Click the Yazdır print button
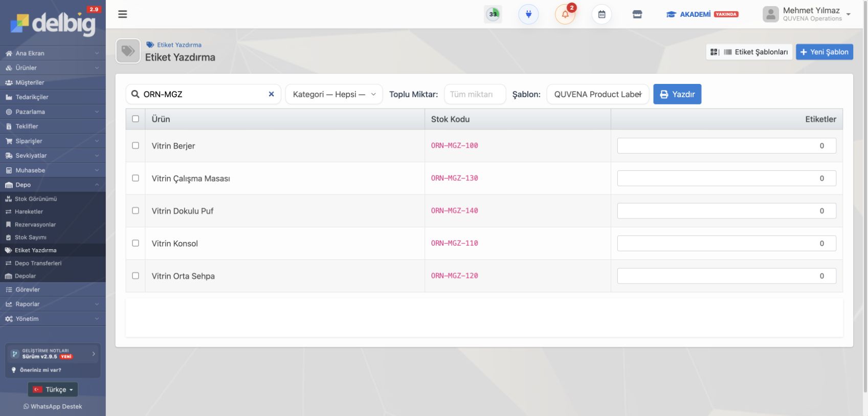 [x=677, y=94]
